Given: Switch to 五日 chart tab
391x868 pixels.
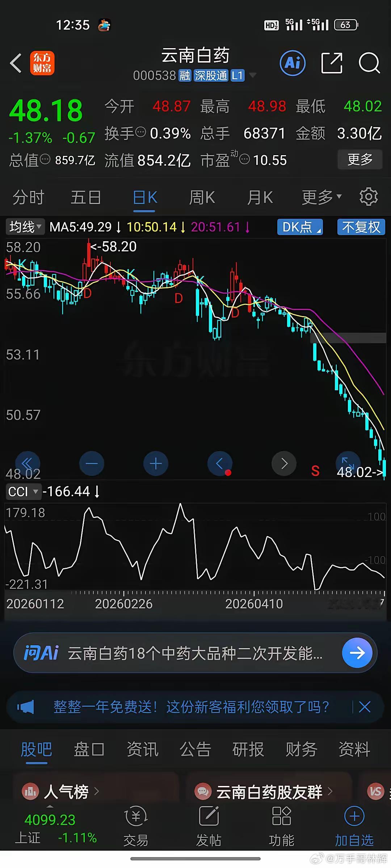Looking at the screenshot, I should coord(86,197).
